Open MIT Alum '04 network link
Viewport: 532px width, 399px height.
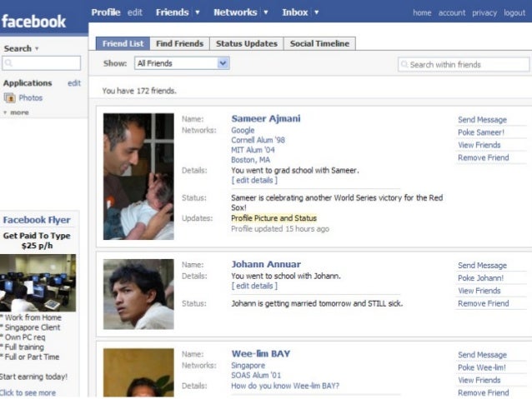[253, 150]
